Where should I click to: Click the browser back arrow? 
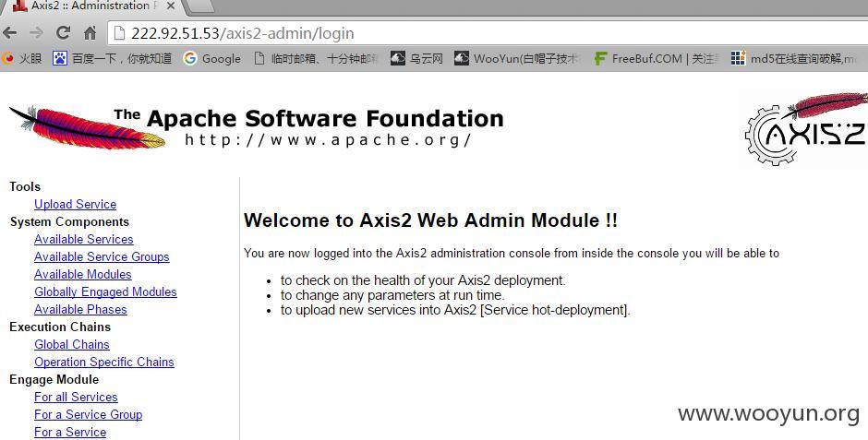pyautogui.click(x=10, y=33)
